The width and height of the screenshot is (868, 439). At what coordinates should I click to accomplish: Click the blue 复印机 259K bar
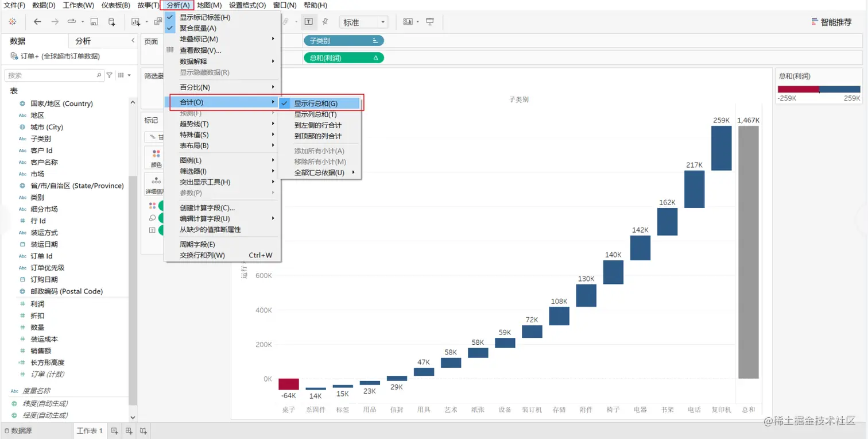(721, 148)
